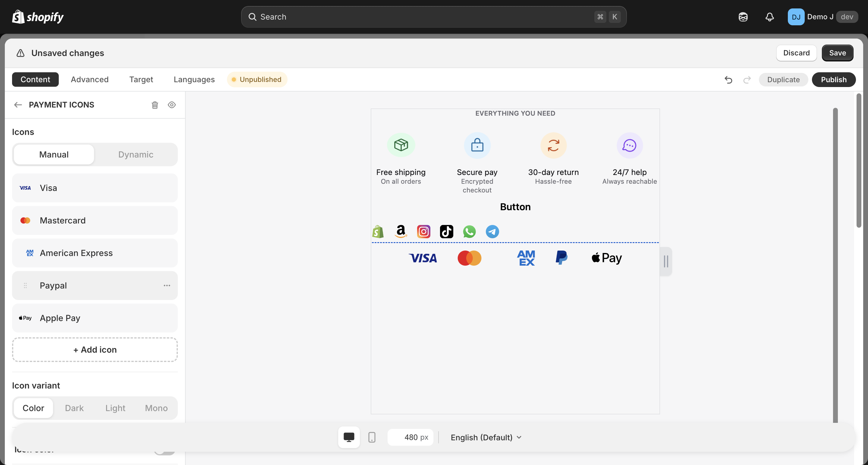Image resolution: width=868 pixels, height=465 pixels.
Task: Click the undo arrow
Action: (x=728, y=80)
